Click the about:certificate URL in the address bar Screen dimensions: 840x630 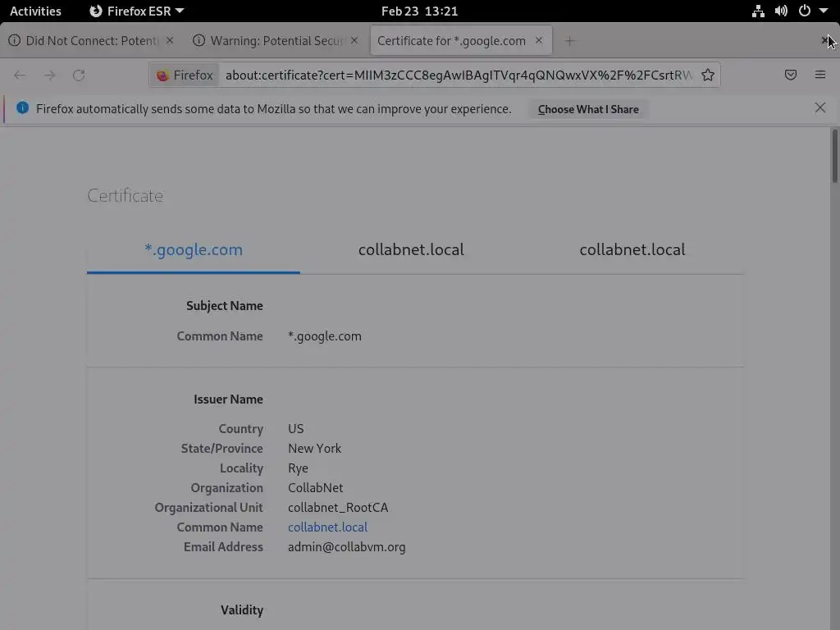pos(459,75)
